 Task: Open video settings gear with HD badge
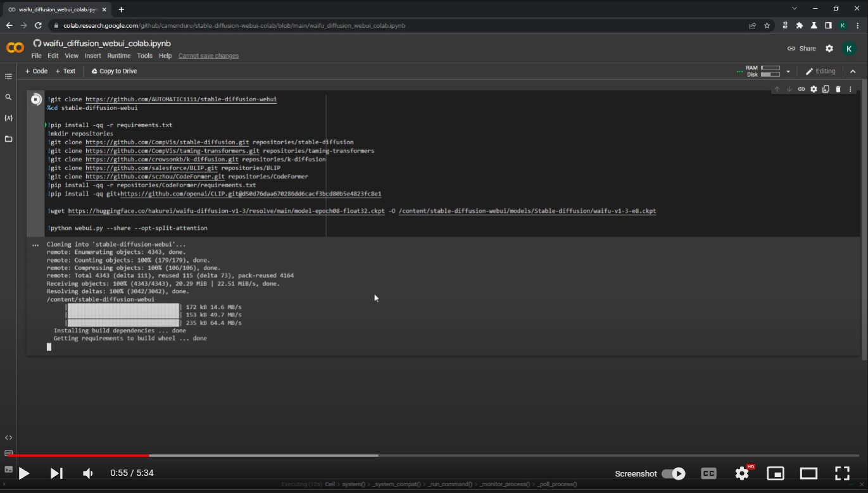click(x=743, y=473)
